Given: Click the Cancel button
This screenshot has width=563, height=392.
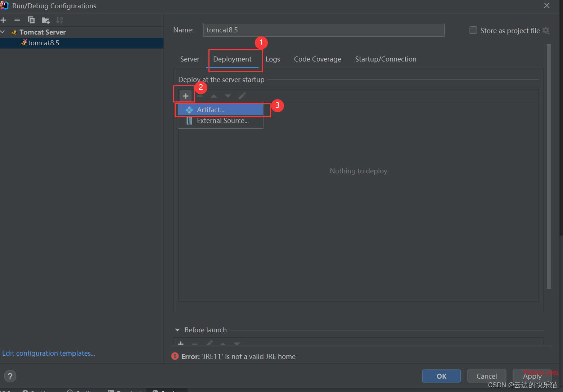Looking at the screenshot, I should 487,376.
